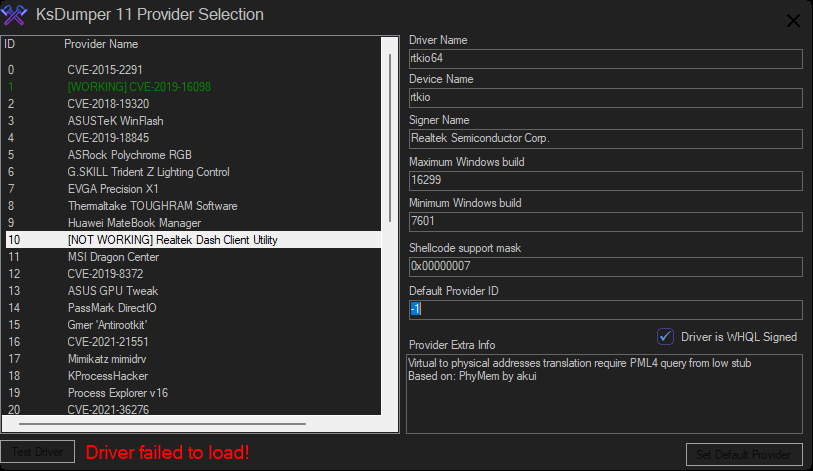This screenshot has width=813, height=471.
Task: Click the Driver Name field with rtkio64
Action: click(606, 59)
